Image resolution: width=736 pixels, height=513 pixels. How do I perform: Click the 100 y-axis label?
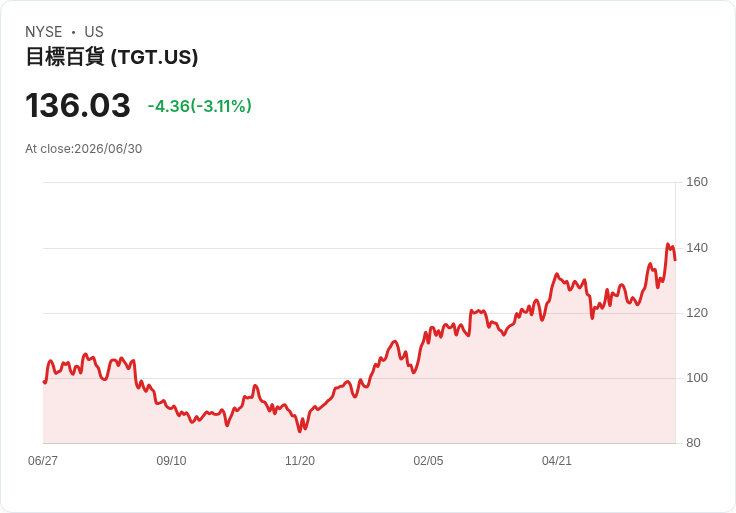click(x=697, y=378)
